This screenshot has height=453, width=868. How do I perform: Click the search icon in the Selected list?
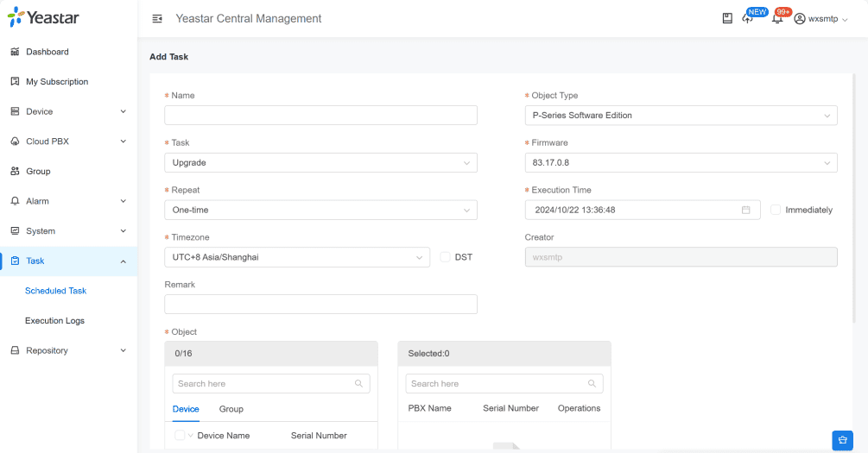pyautogui.click(x=592, y=384)
